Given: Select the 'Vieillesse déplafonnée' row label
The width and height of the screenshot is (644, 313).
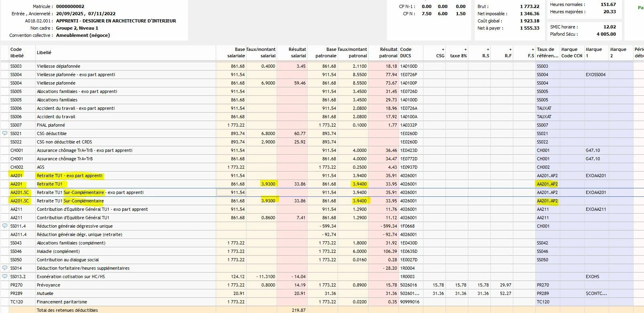Looking at the screenshot, I should point(59,66).
